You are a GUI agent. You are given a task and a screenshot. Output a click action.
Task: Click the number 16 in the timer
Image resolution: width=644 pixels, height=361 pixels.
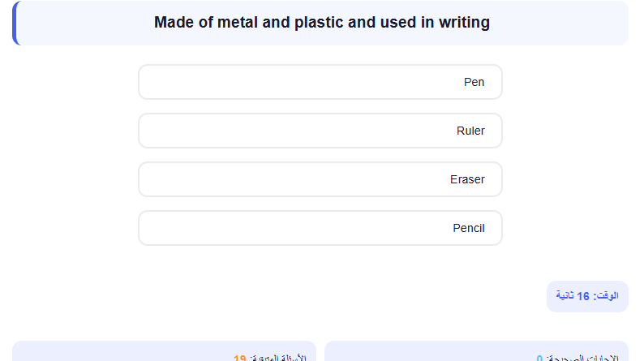click(583, 296)
